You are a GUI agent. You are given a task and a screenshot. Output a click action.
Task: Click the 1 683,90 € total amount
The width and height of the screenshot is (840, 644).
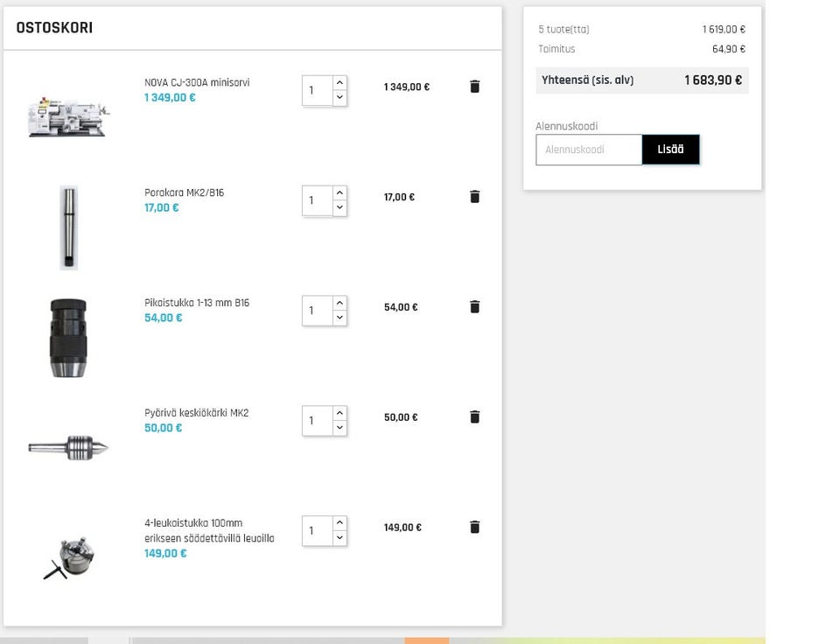(x=713, y=80)
